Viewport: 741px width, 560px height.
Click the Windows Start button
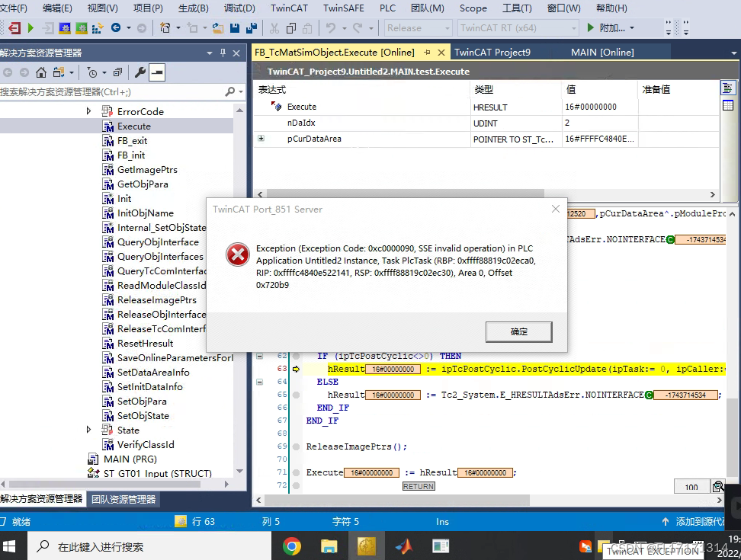click(x=9, y=547)
